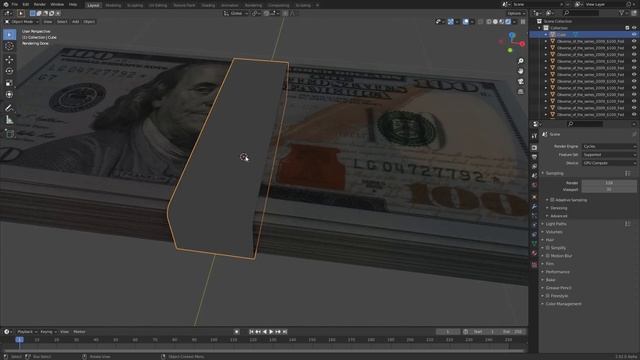Open the timeline Keying menu
Screen dimensions: 640x360
click(x=48, y=332)
